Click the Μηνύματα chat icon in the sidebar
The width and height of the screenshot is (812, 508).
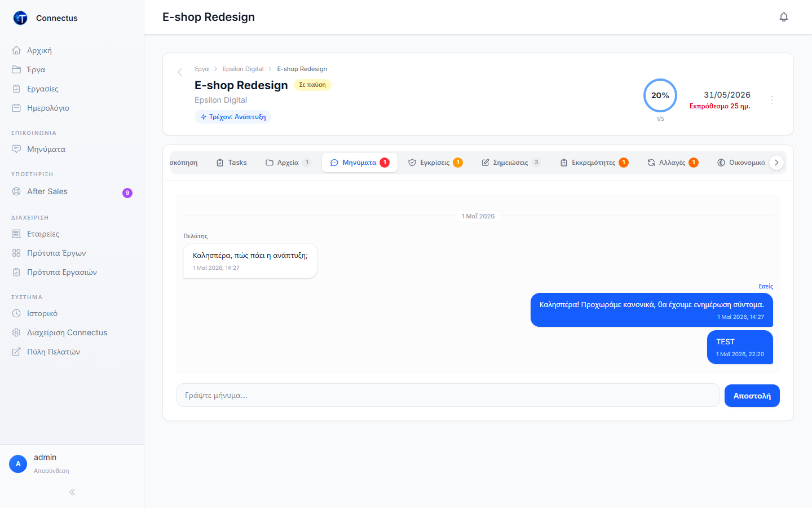pyautogui.click(x=16, y=149)
